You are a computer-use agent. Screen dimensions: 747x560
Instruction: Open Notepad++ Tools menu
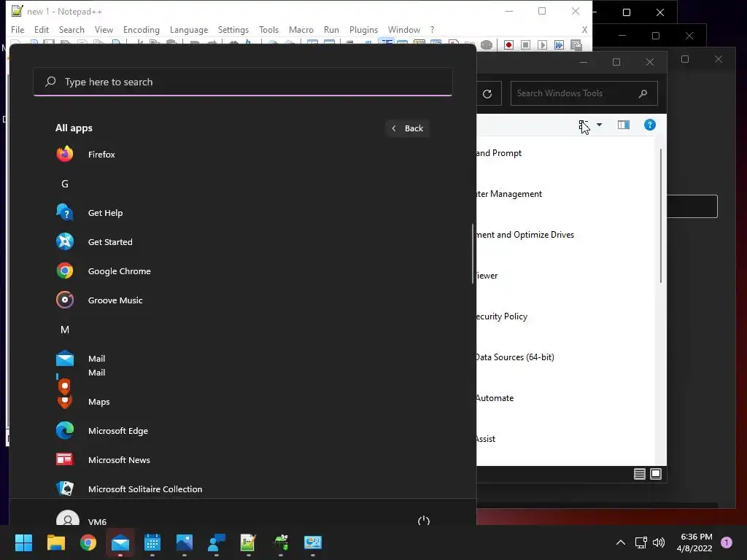click(268, 29)
